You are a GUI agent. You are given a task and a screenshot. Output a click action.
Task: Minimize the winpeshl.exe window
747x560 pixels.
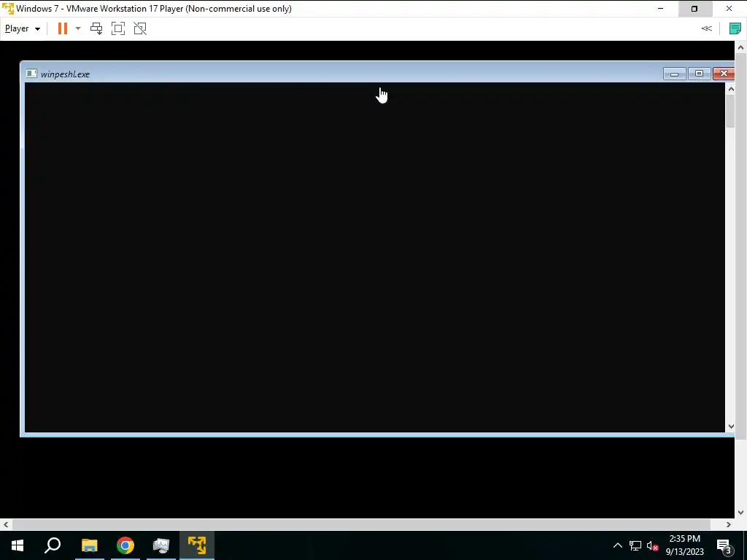coord(675,74)
